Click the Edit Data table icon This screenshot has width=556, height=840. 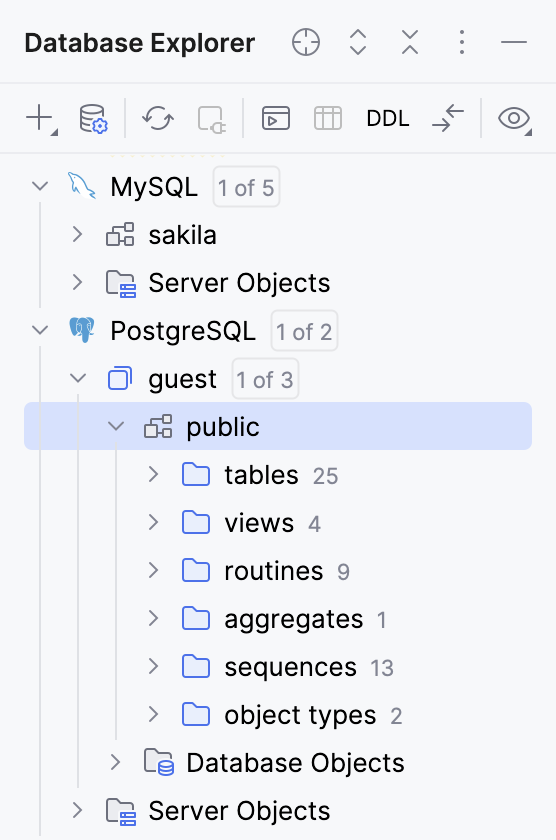328,118
